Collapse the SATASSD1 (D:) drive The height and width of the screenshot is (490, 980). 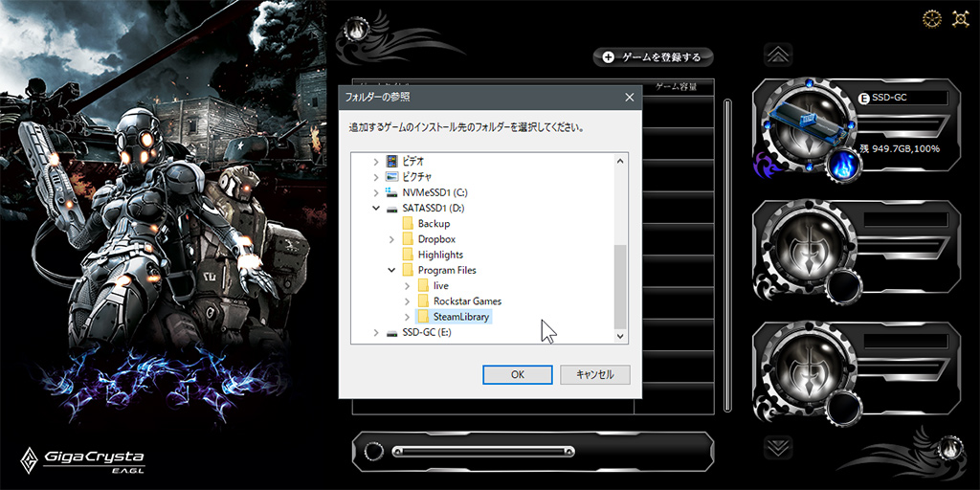coord(375,208)
